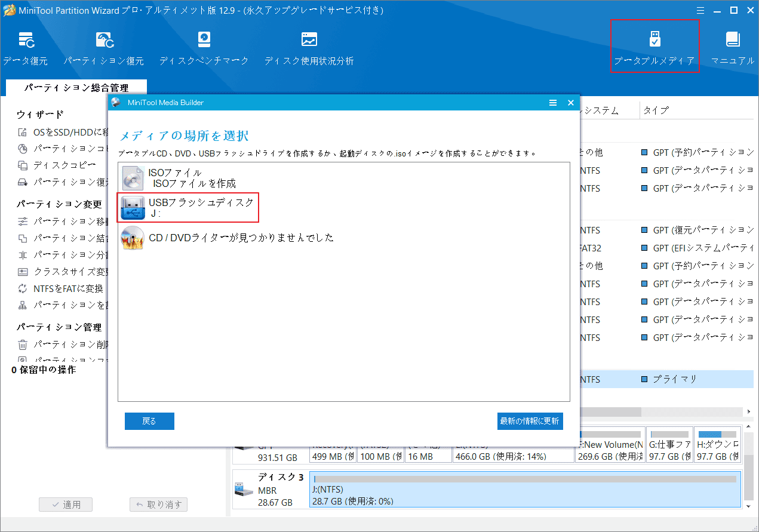Viewport: 759px width, 532px height.
Task: Click the パーティションコピー wizard icon
Action: pyautogui.click(x=23, y=149)
